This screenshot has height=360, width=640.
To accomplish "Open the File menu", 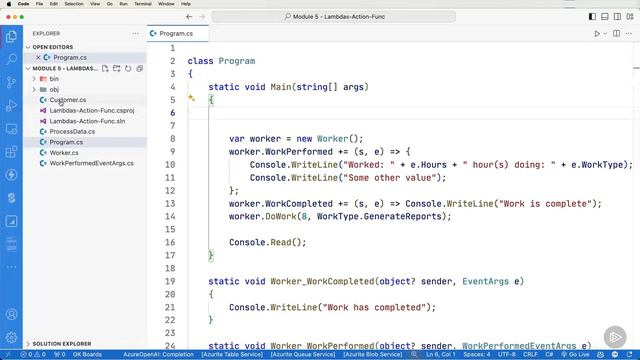I will pos(39,4).
